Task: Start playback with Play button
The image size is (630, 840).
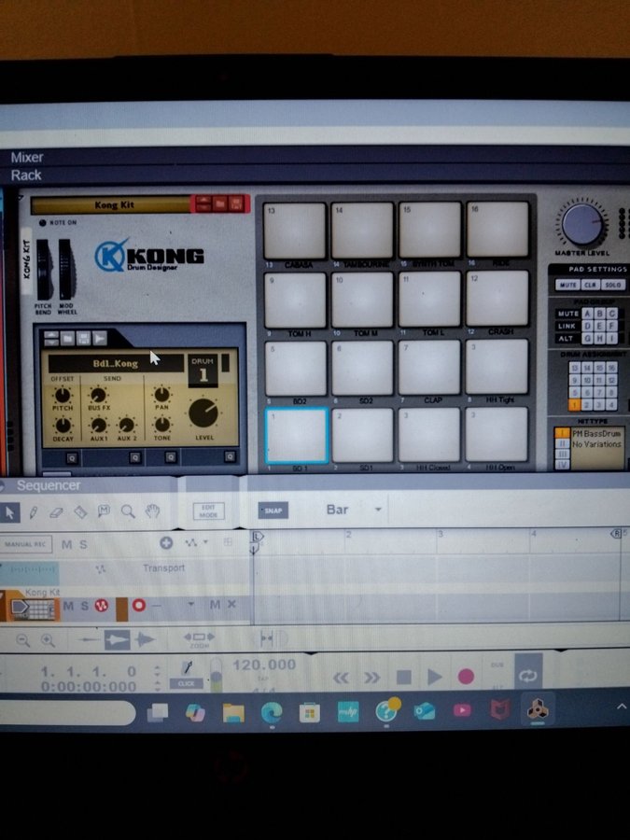Action: coord(434,678)
